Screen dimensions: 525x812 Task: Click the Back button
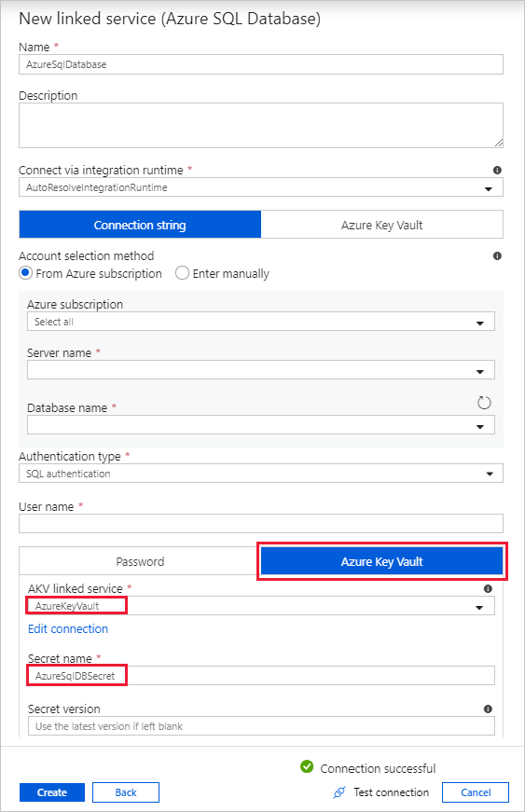(126, 792)
